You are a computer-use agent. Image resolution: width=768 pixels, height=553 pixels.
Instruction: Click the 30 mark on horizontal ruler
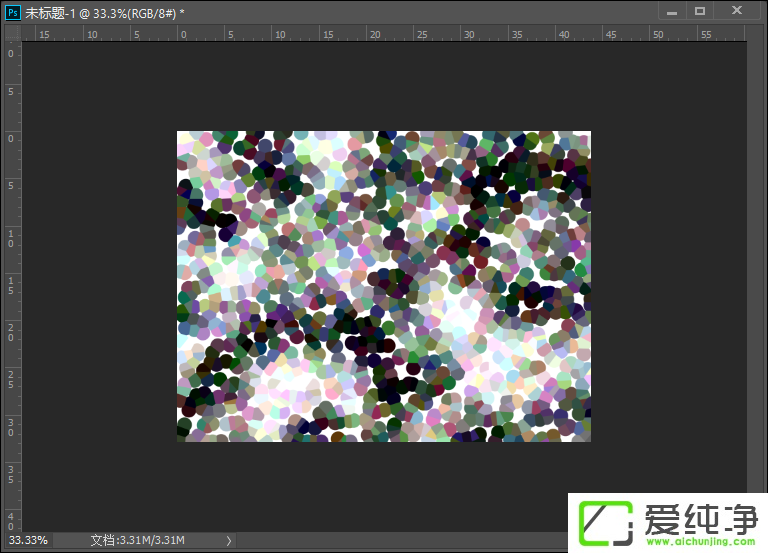point(468,34)
